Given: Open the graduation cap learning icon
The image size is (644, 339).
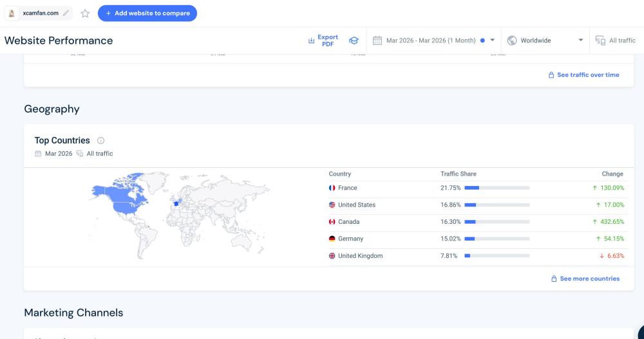Looking at the screenshot, I should (x=354, y=41).
